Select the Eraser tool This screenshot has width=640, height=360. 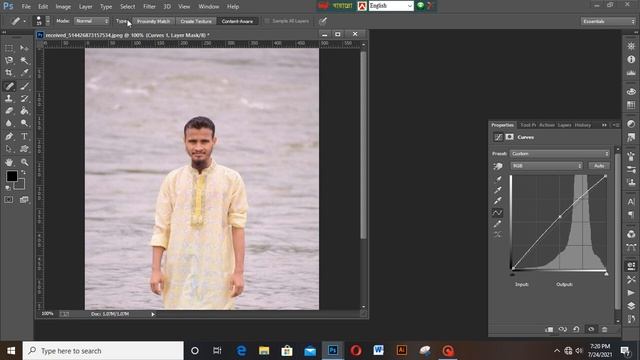click(x=9, y=111)
